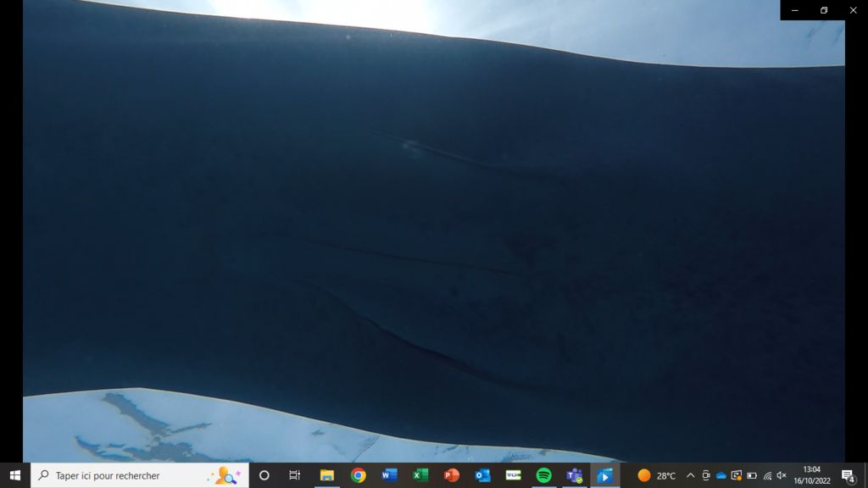Open Google Chrome from the taskbar
This screenshot has width=868, height=488.
(x=358, y=475)
